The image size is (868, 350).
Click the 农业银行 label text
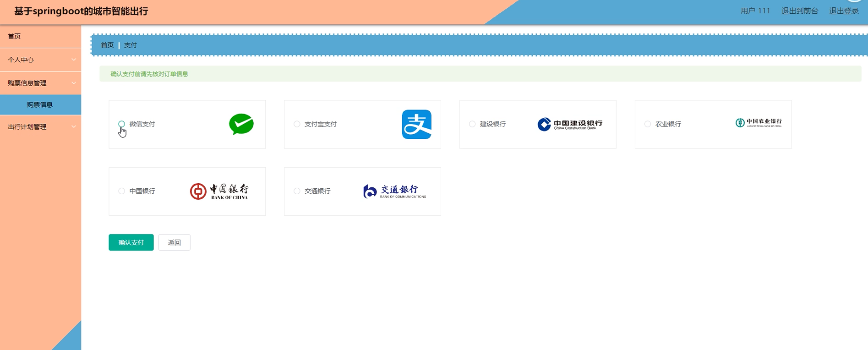(x=668, y=124)
